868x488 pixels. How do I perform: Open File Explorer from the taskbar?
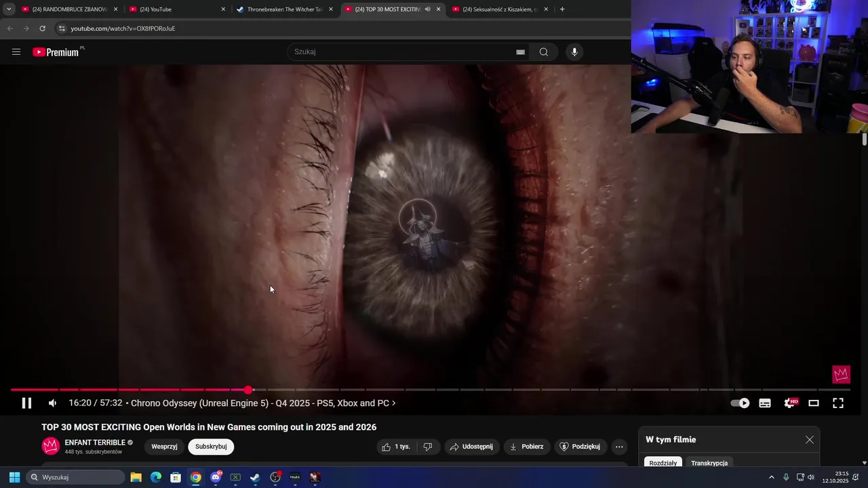136,477
